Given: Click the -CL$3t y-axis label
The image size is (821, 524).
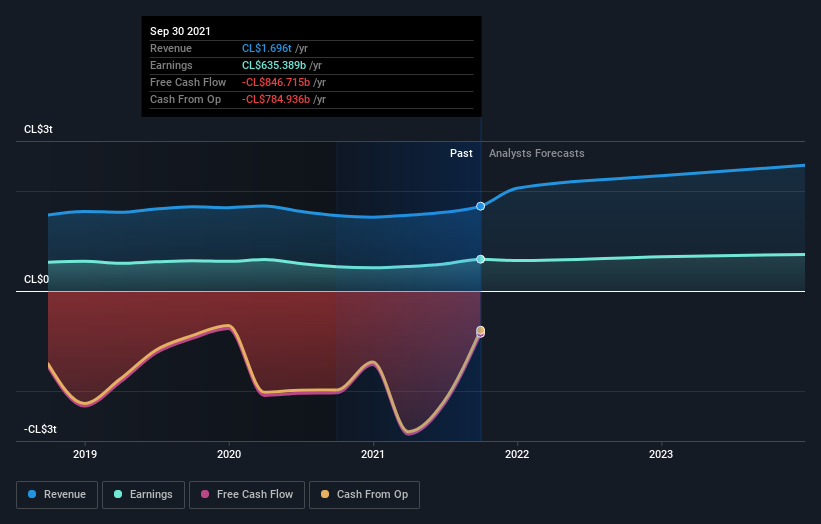Looking at the screenshot, I should point(40,429).
